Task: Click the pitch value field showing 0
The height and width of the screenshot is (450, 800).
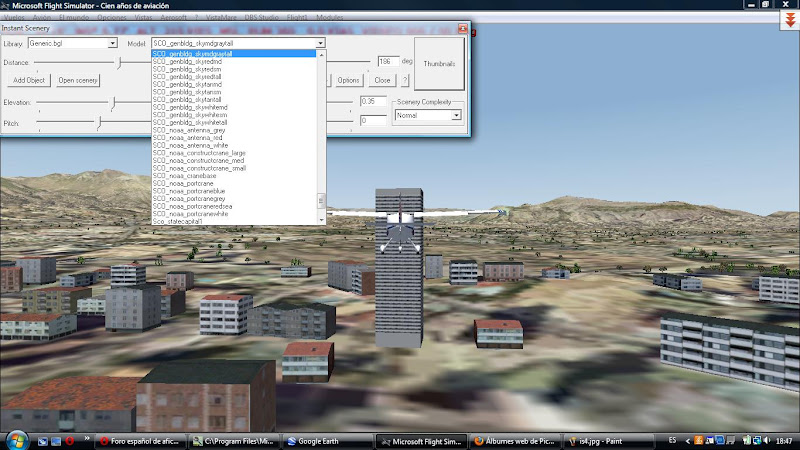Action: [373, 121]
